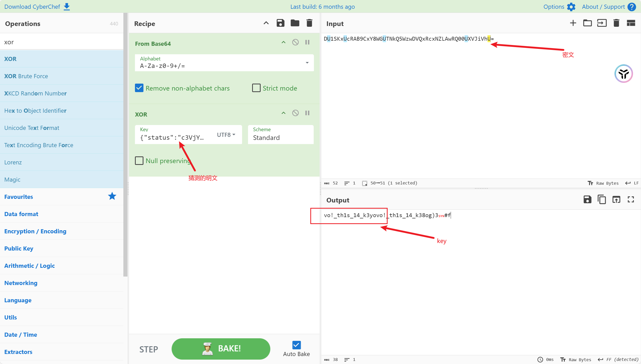
Task: Collapse the XOR operation arguments
Action: [284, 113]
